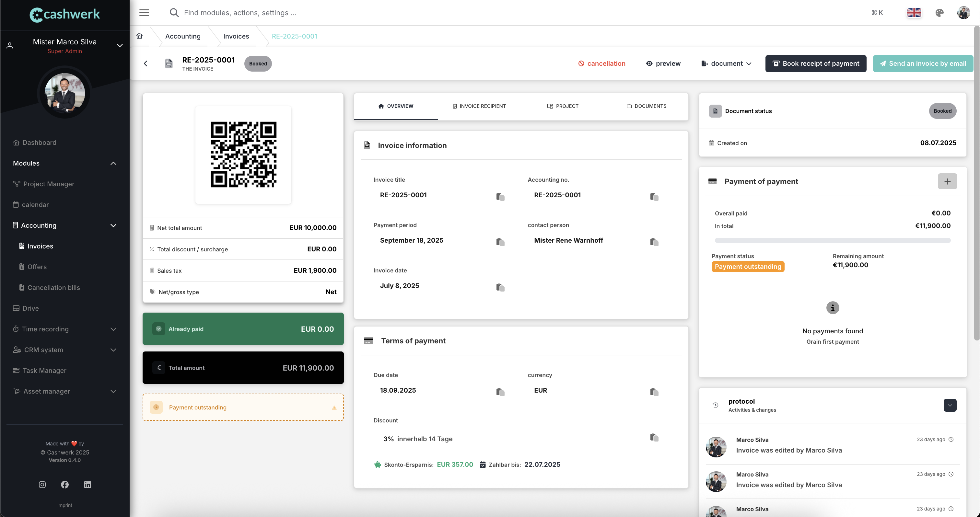Screen dimensions: 980x517
Task: Copy the currency EUR value
Action: pos(654,392)
